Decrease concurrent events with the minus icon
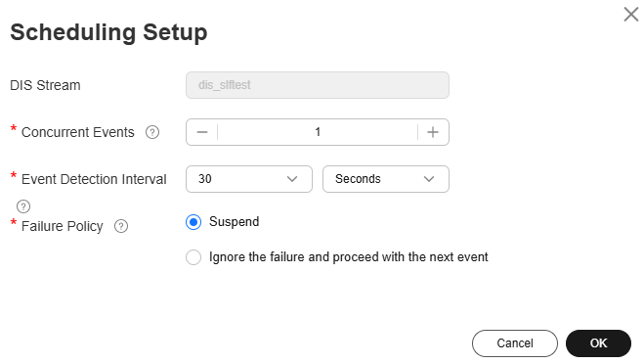This screenshot has width=644, height=364. (x=202, y=132)
